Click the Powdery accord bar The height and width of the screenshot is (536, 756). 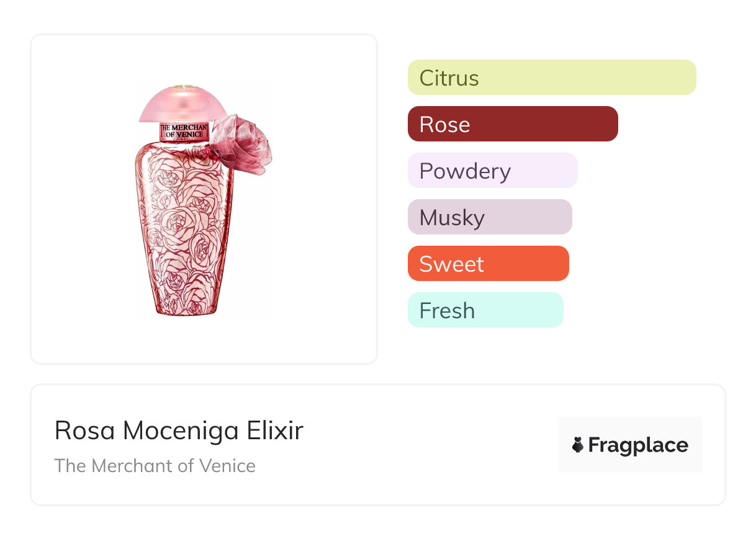(492, 171)
